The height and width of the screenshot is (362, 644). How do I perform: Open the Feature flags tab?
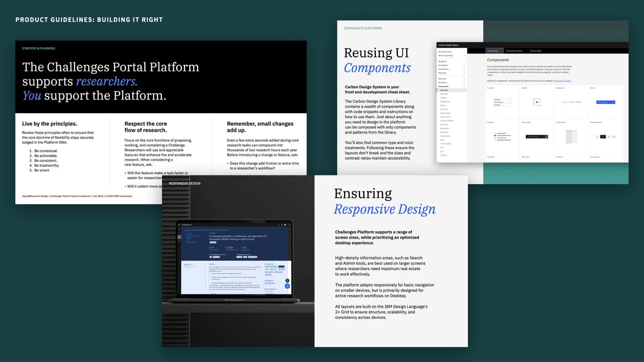535,51
